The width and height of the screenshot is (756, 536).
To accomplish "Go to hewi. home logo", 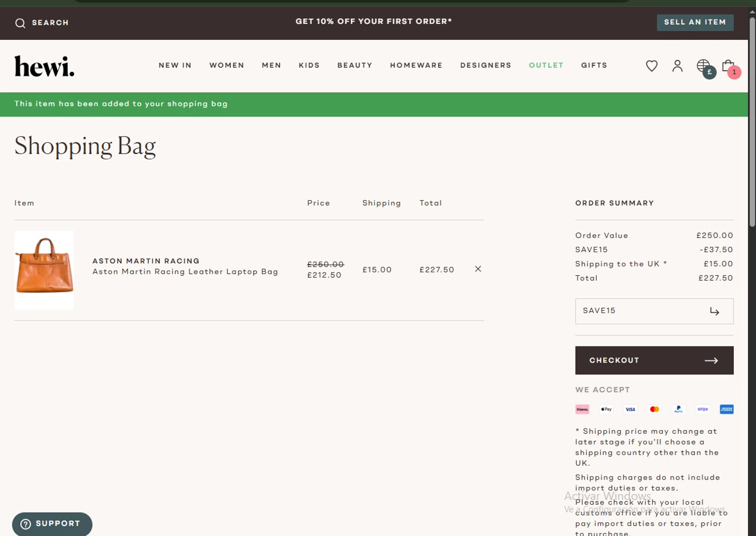I will click(x=44, y=66).
